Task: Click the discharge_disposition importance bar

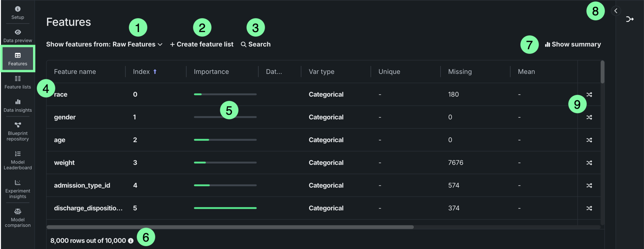Action: pos(225,208)
